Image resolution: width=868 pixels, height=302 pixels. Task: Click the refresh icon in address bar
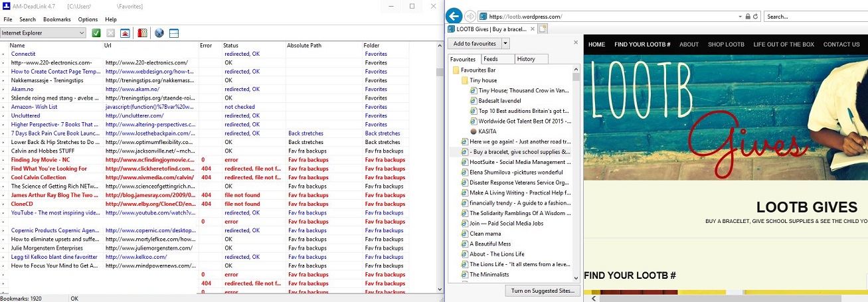756,16
